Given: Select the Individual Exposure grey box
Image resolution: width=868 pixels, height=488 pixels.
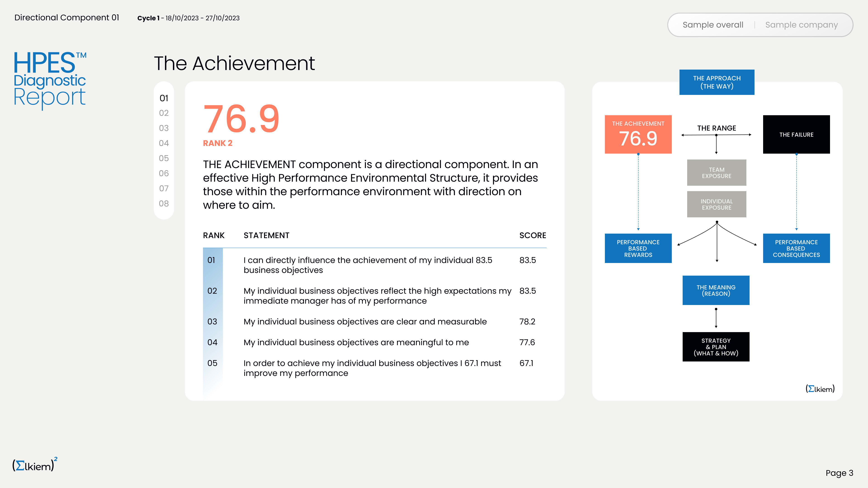Looking at the screenshot, I should pyautogui.click(x=717, y=204).
